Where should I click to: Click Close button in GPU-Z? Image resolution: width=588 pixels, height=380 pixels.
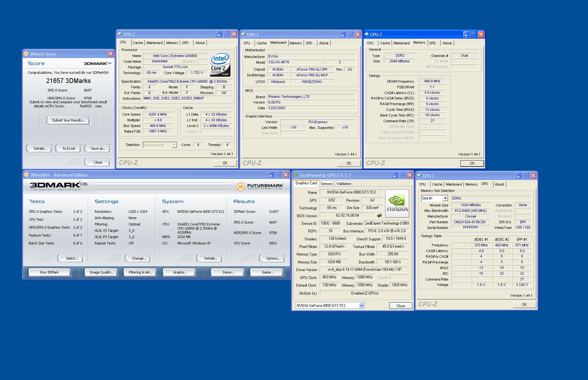[x=401, y=306]
